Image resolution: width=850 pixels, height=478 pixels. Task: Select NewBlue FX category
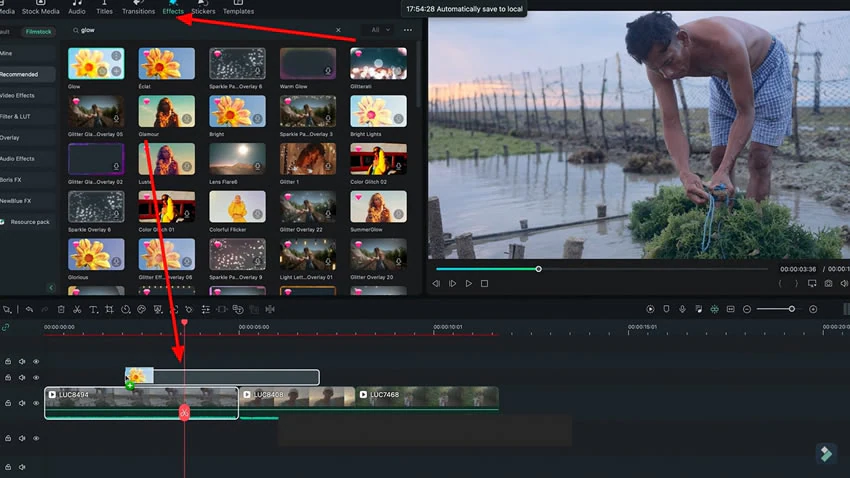(x=27, y=201)
